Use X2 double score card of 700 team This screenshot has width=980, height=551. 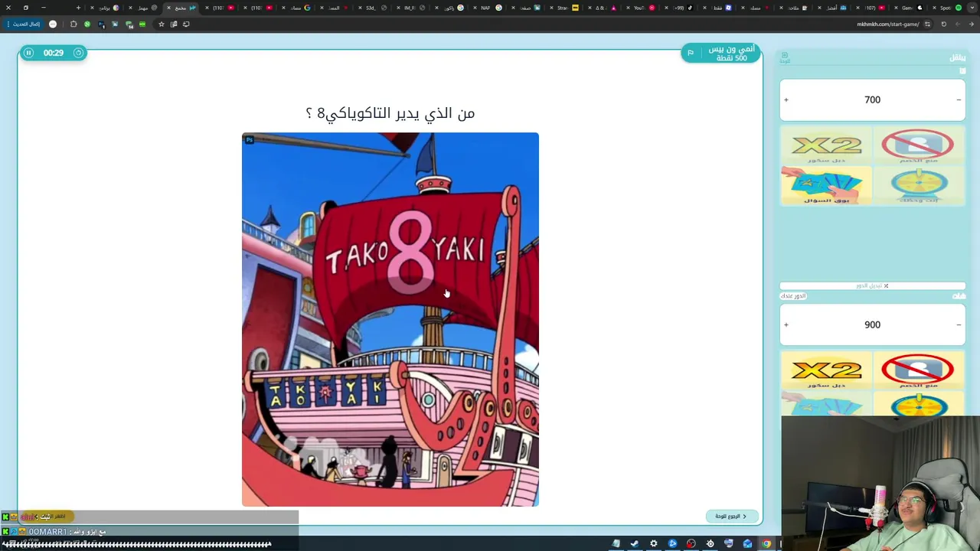click(x=826, y=145)
